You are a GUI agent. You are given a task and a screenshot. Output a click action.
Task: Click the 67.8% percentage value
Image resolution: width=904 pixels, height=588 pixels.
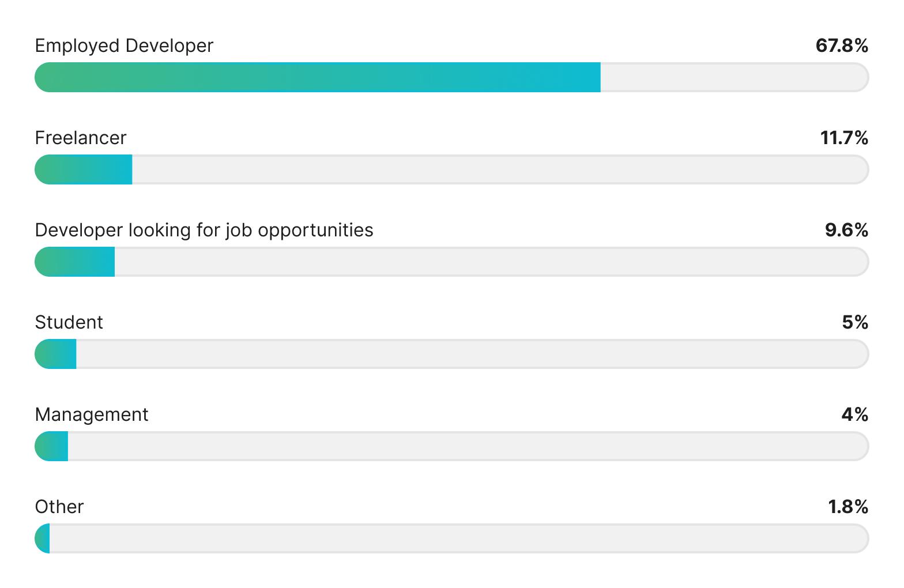842,46
